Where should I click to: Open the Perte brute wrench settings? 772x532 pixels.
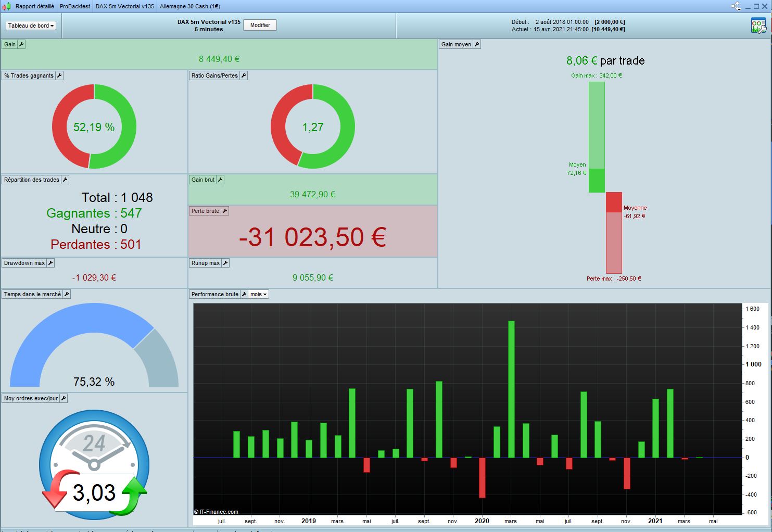pos(225,211)
